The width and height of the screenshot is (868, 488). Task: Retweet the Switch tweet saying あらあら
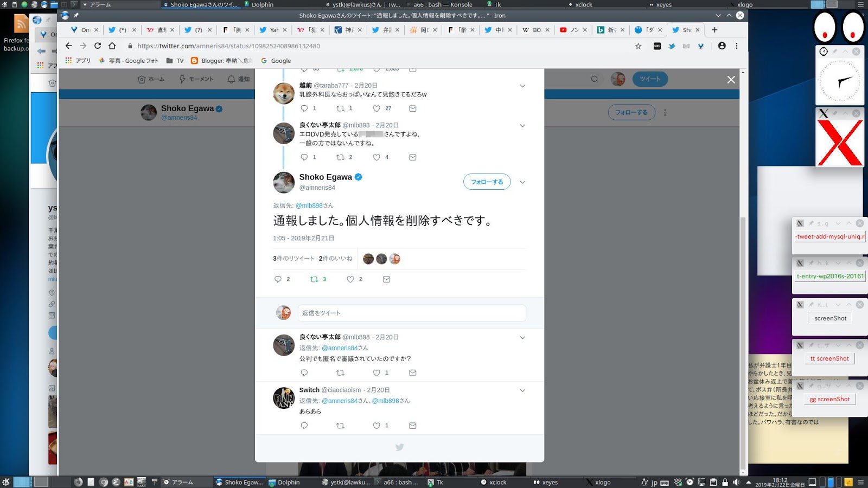(x=341, y=426)
